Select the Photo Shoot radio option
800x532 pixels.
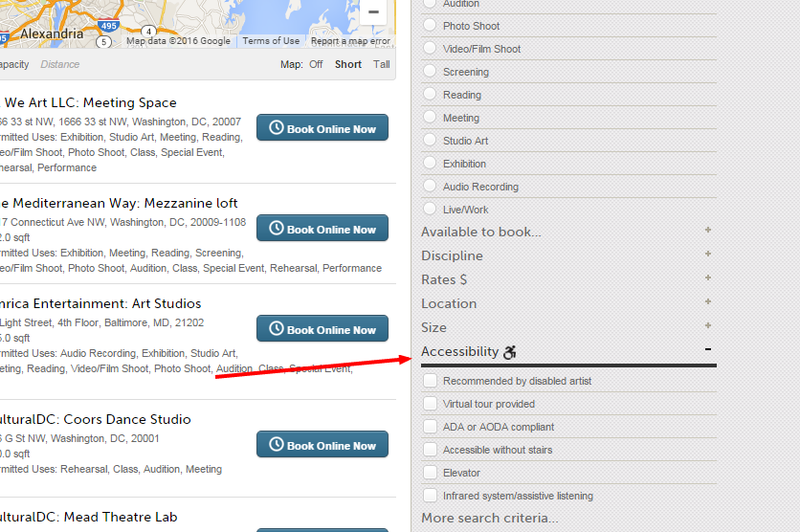[430, 25]
